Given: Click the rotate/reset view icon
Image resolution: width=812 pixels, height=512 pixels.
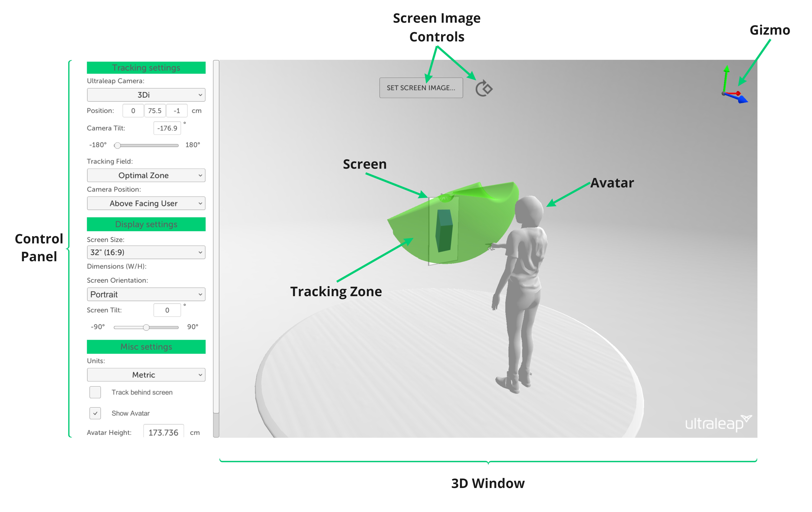Looking at the screenshot, I should coord(484,89).
